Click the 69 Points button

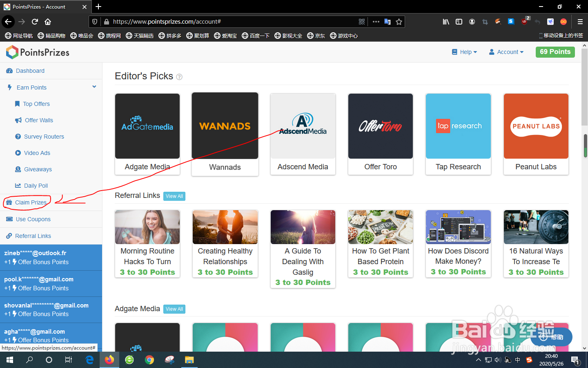click(x=555, y=52)
